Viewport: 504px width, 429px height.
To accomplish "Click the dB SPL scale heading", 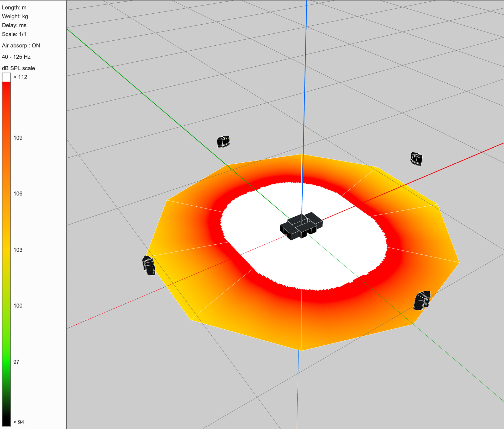I will click(18, 68).
